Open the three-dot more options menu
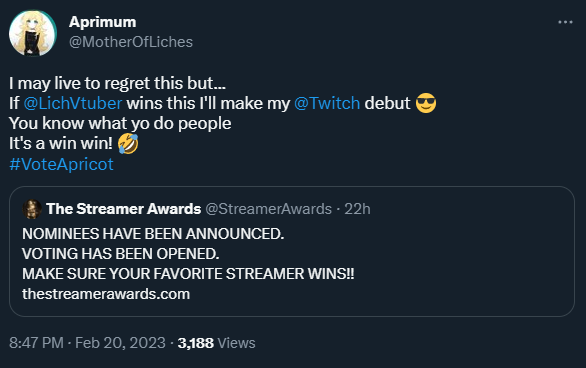This screenshot has width=586, height=368. 565,22
